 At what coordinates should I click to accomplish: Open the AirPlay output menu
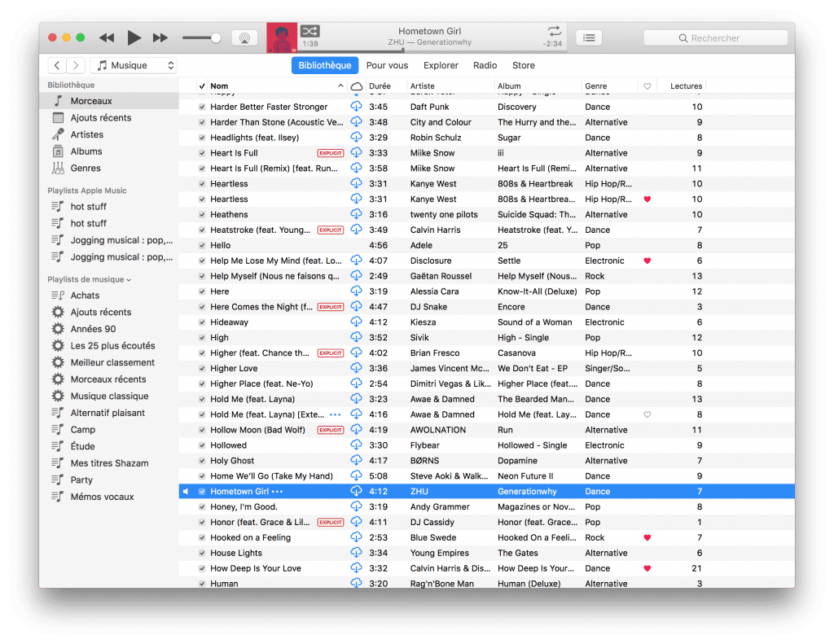tap(244, 38)
